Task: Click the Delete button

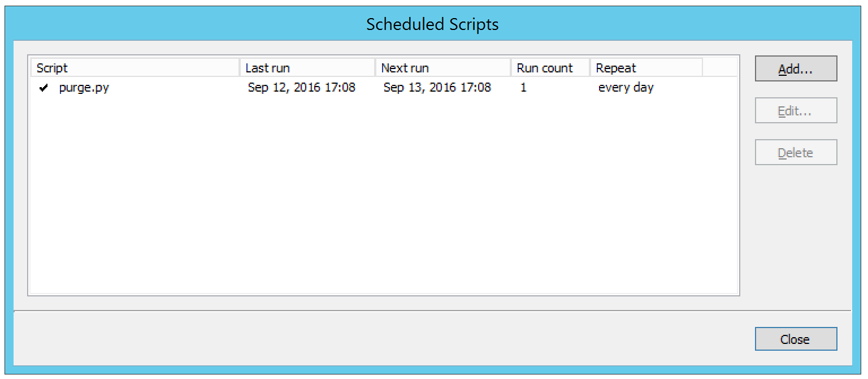Action: click(x=796, y=153)
